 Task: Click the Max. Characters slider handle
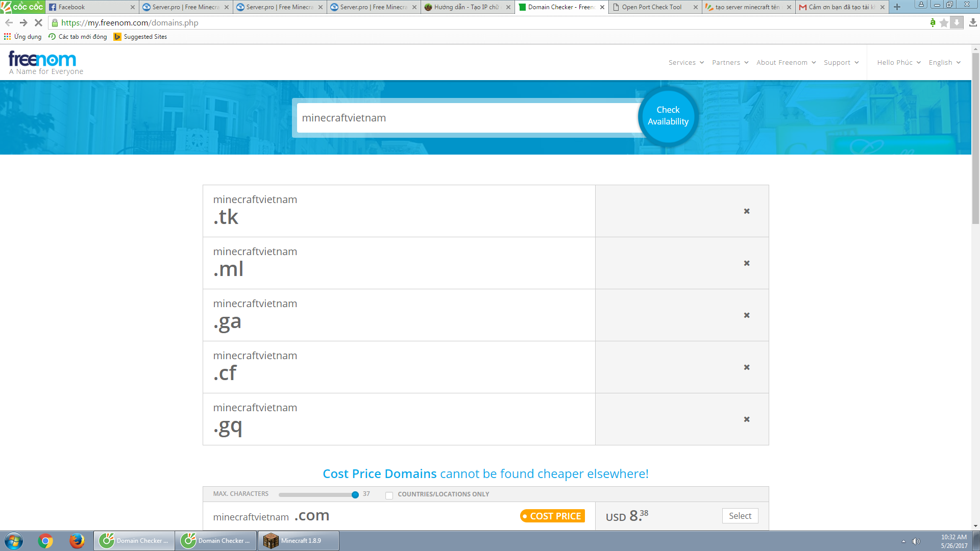click(355, 494)
